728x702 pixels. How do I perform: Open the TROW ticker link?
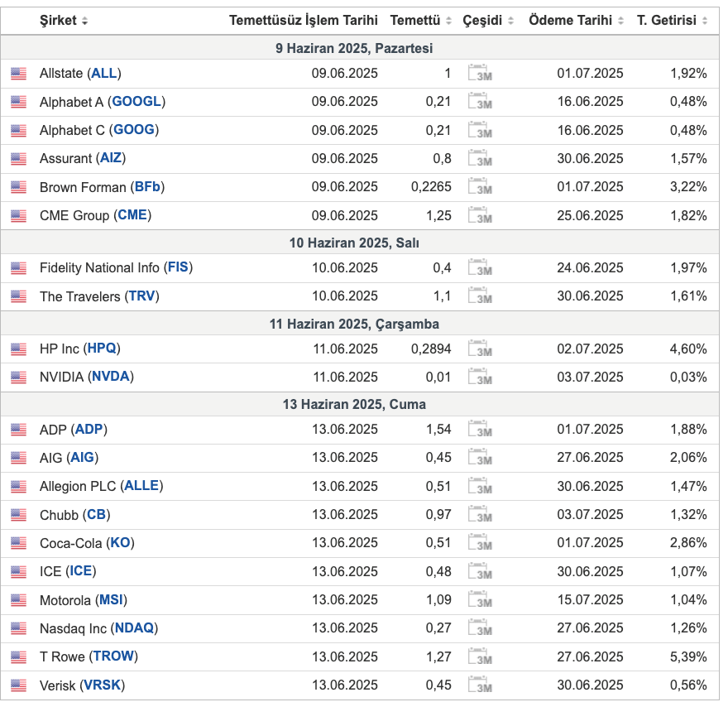point(114,656)
